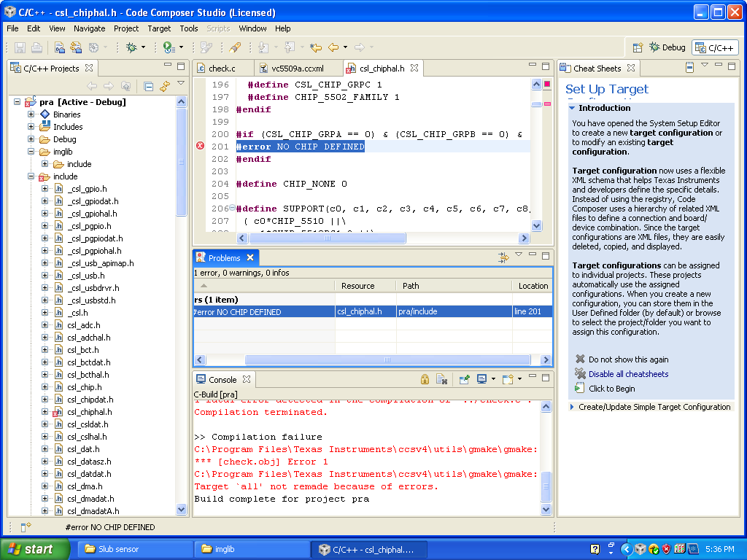The height and width of the screenshot is (560, 747).
Task: Open the Debug toolbar dropdown arrow
Action: 143,47
